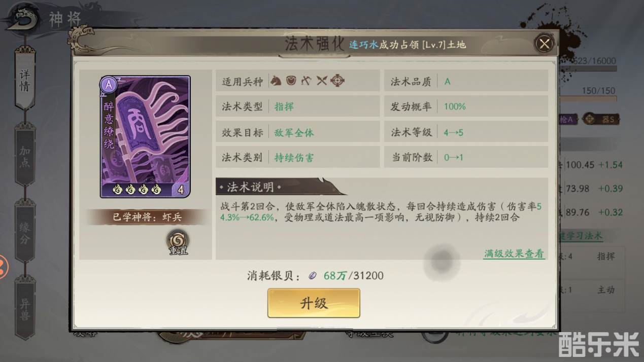This screenshot has width=644, height=362.
Task: Click the A quality badge on card
Action: [x=109, y=85]
